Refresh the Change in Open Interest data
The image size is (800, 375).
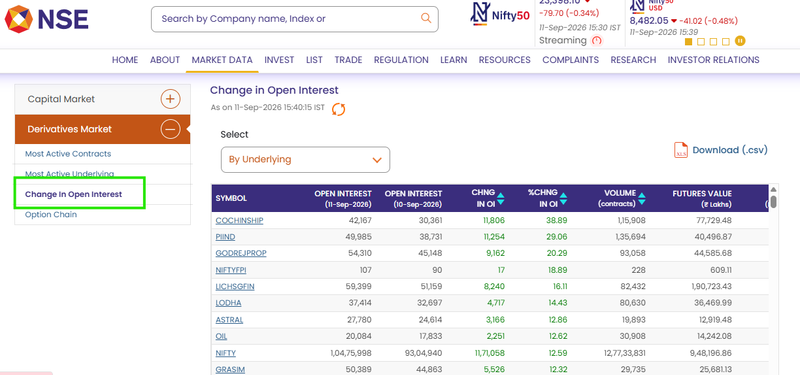pyautogui.click(x=338, y=109)
